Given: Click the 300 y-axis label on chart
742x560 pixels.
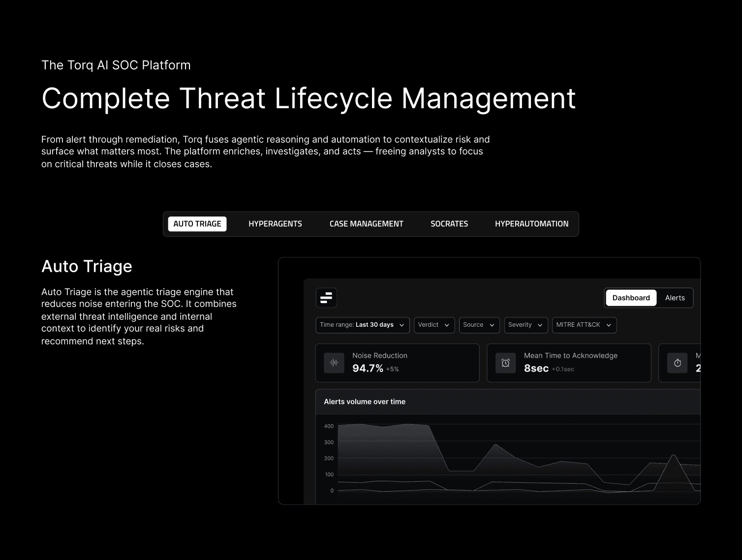Looking at the screenshot, I should (x=329, y=442).
